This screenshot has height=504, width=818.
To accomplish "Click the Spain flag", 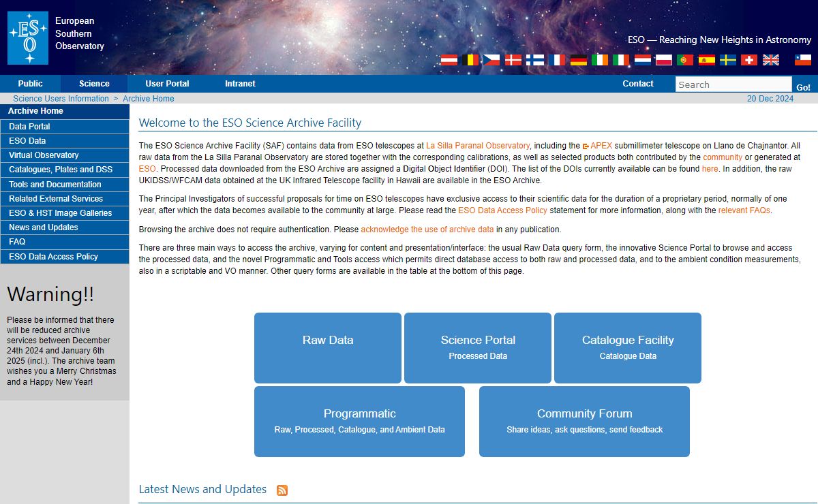I will pos(707,60).
